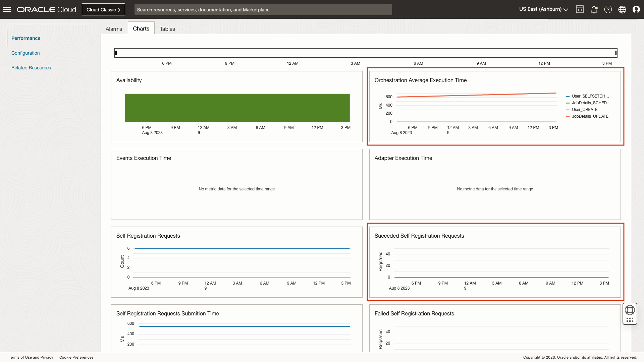Viewport: 644px width, 362px height.
Task: Open the announcements bell icon
Action: pyautogui.click(x=594, y=9)
